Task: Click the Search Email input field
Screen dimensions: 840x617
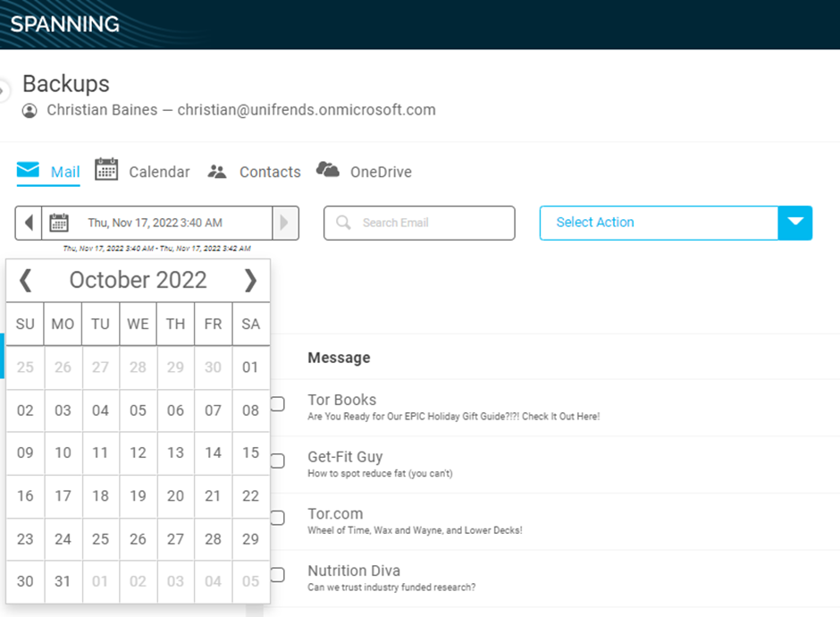Action: tap(419, 223)
